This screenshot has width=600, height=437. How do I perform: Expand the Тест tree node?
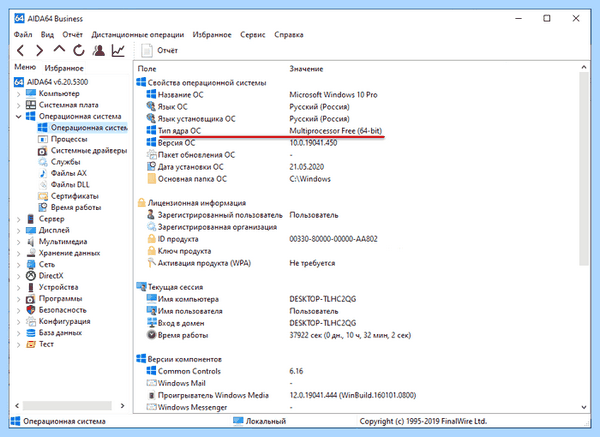pos(18,344)
